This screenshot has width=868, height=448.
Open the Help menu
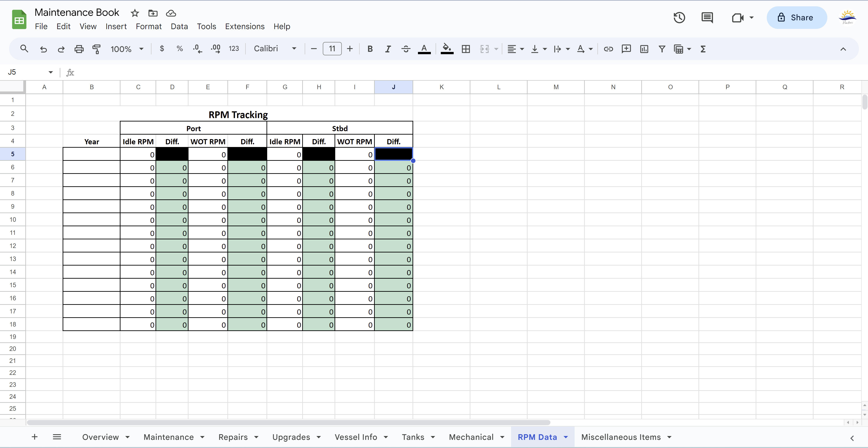point(282,26)
